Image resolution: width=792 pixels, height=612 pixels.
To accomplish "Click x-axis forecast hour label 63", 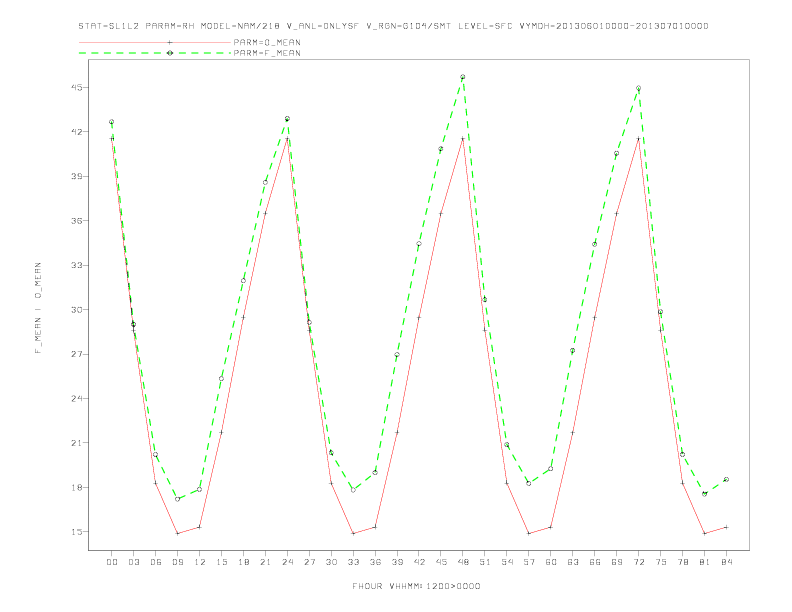I will pyautogui.click(x=573, y=562).
